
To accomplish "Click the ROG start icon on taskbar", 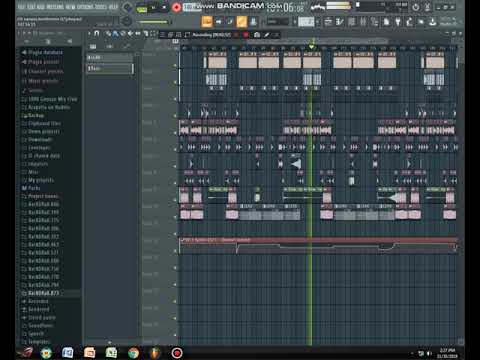I will [x=25, y=353].
